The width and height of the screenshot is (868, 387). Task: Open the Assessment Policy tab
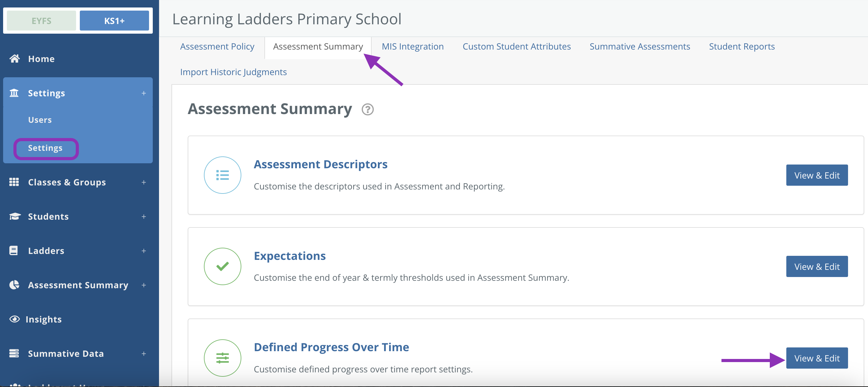[x=217, y=46]
